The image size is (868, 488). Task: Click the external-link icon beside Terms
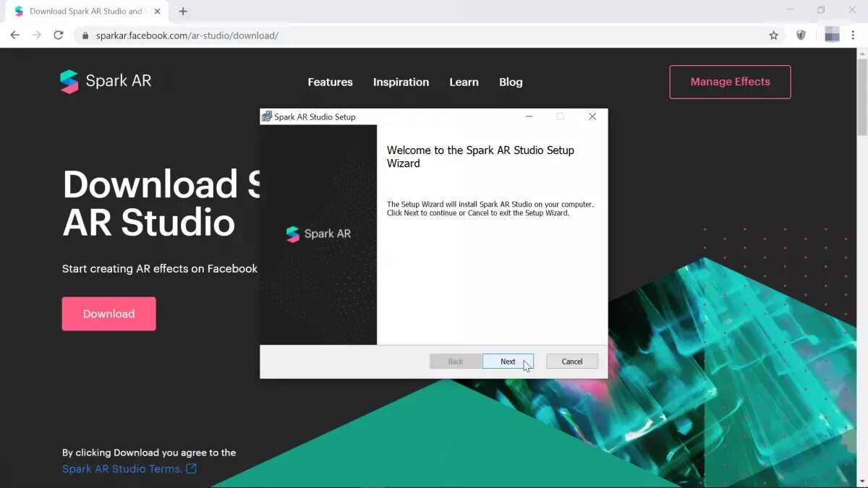[x=191, y=468]
